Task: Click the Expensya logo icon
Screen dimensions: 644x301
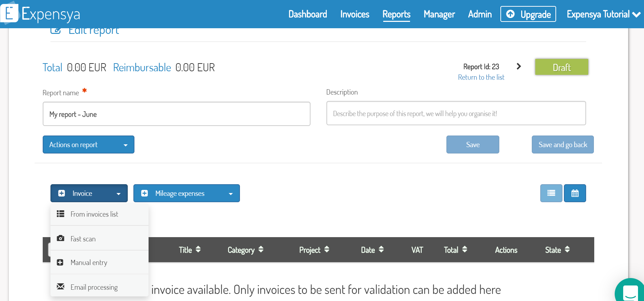Action: pyautogui.click(x=9, y=13)
